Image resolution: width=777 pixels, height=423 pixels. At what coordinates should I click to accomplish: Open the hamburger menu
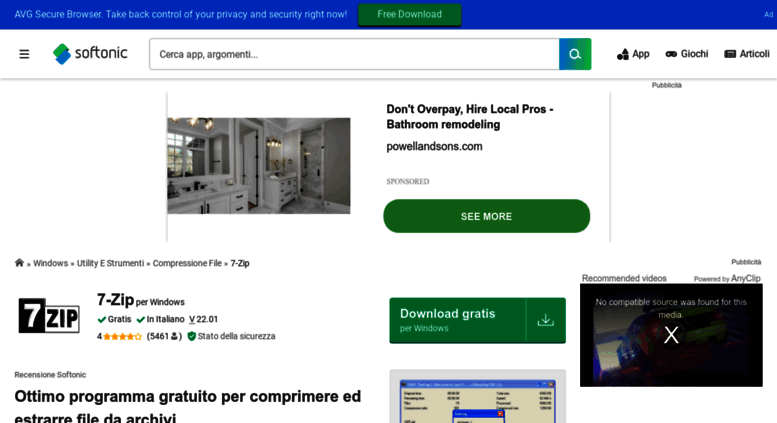24,54
